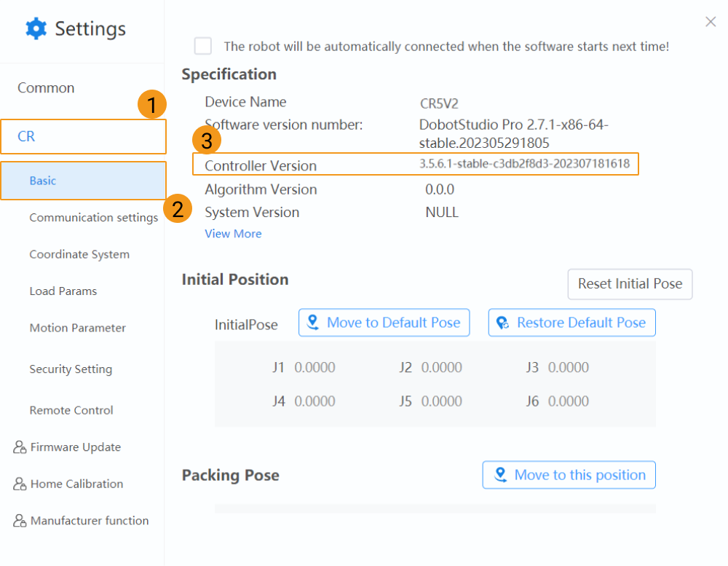Click the Restore Default Pose icon
Viewport: 728px width, 566px height.
pyautogui.click(x=503, y=323)
